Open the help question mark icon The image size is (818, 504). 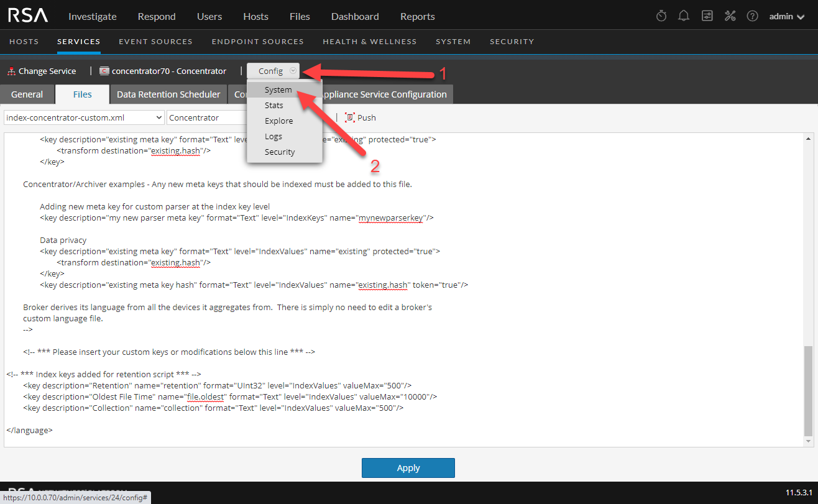point(752,16)
